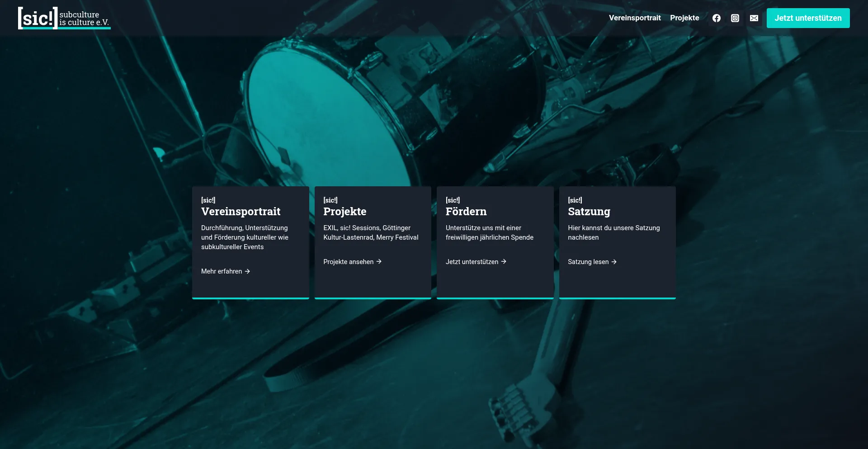The image size is (868, 449).
Task: Click the Satzung card heading
Action: [x=589, y=212]
